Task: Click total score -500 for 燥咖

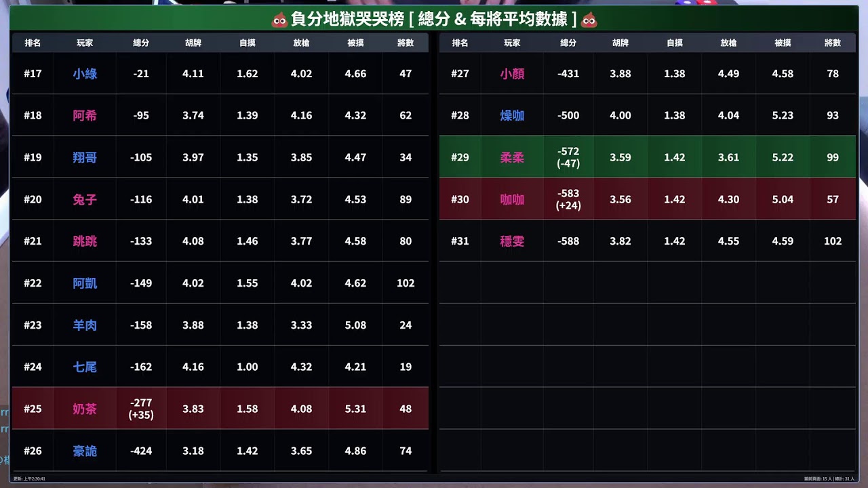Action: click(568, 115)
